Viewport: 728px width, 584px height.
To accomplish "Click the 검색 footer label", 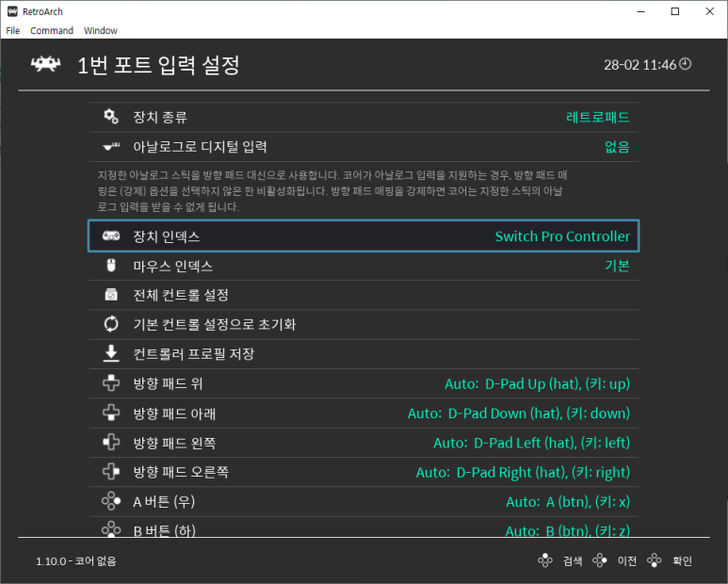I will (x=573, y=560).
